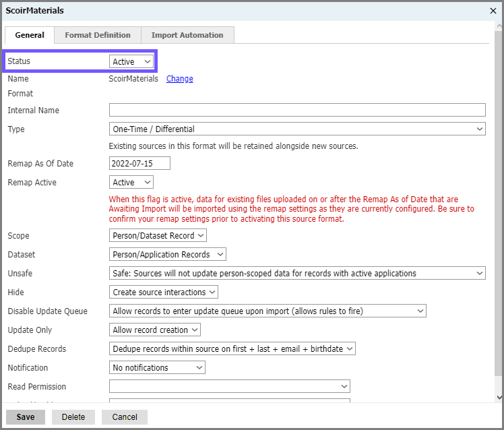Open the Disable Update Queue dropdown
504x430 pixels.
[267, 311]
